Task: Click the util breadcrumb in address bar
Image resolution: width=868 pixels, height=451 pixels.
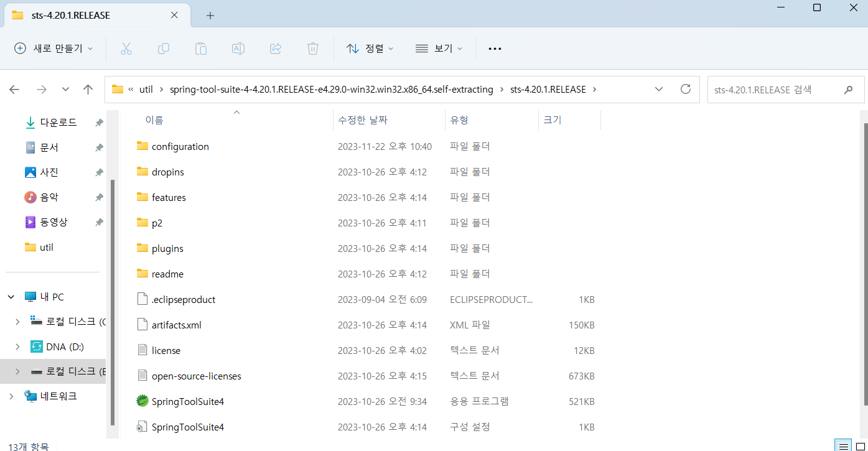Action: 146,90
